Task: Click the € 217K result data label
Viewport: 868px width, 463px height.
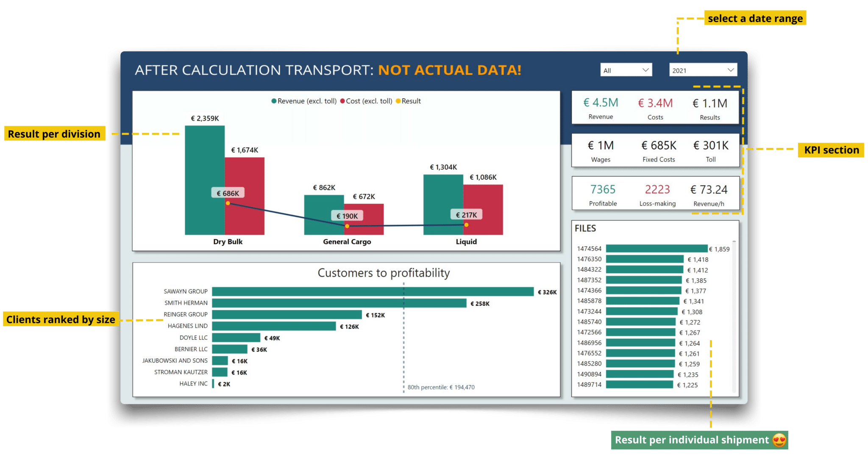Action: click(466, 215)
